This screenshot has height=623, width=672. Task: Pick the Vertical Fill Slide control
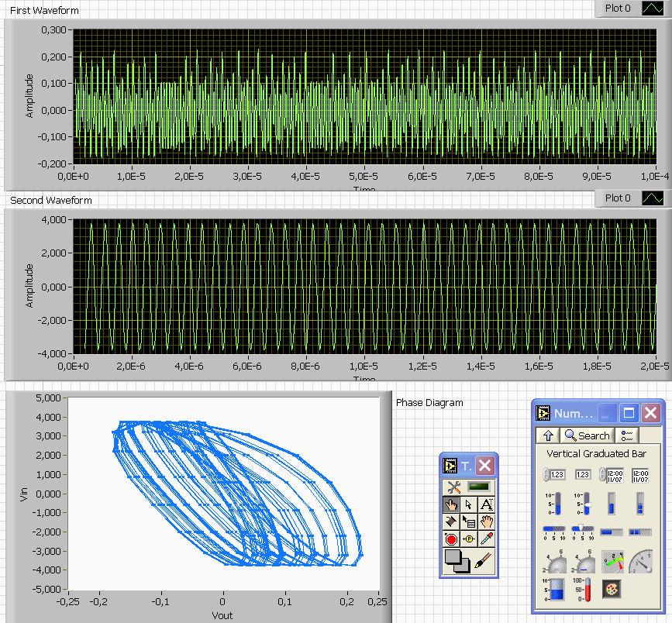pyautogui.click(x=554, y=504)
